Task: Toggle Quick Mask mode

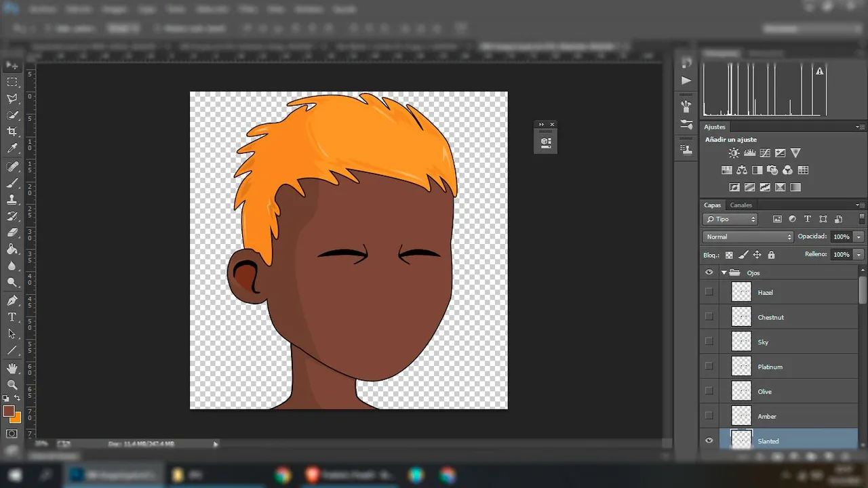Action: tap(12, 434)
